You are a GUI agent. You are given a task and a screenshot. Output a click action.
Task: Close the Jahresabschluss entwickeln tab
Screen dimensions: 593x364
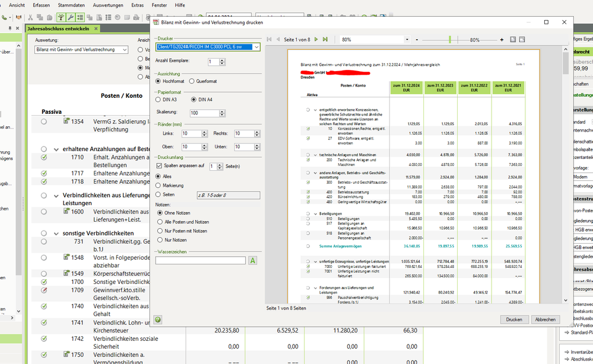96,28
